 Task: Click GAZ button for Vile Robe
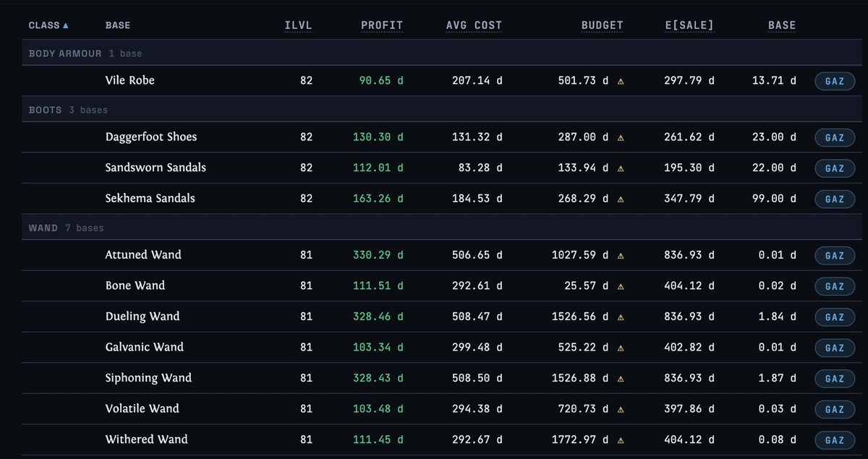(x=834, y=81)
